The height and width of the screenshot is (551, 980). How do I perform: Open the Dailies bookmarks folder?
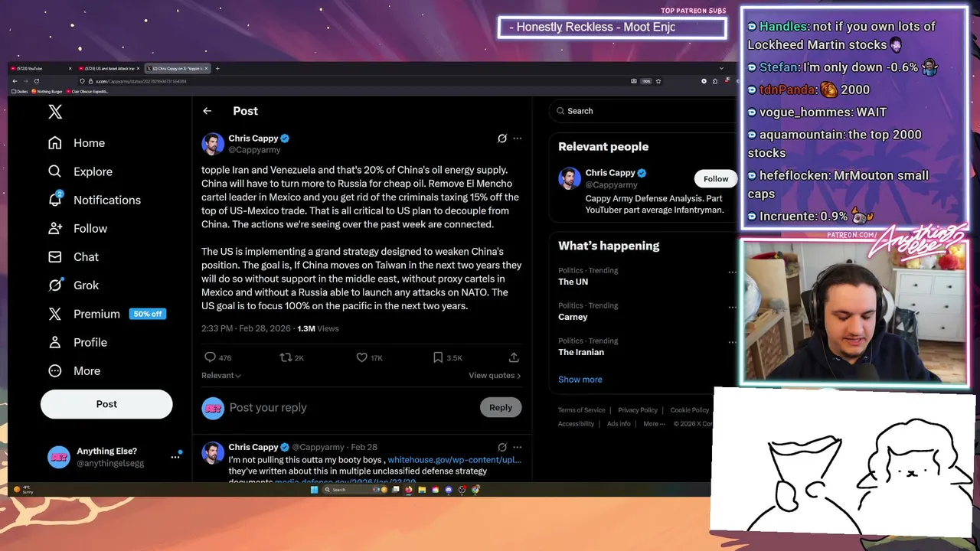click(20, 92)
